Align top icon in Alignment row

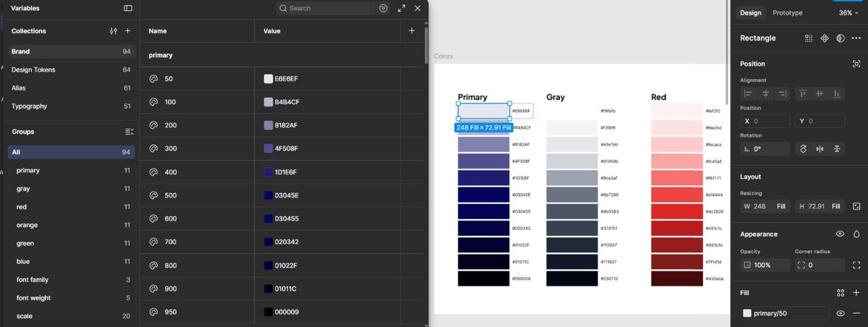(x=803, y=93)
